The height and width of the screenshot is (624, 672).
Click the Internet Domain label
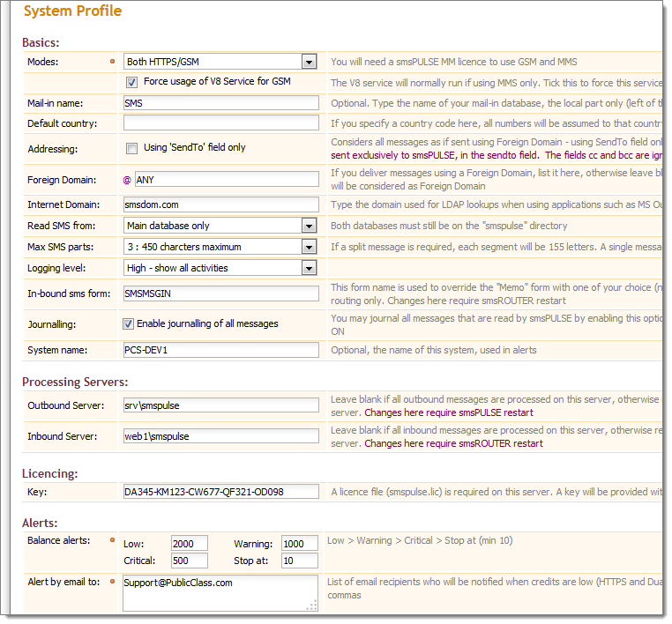(63, 204)
